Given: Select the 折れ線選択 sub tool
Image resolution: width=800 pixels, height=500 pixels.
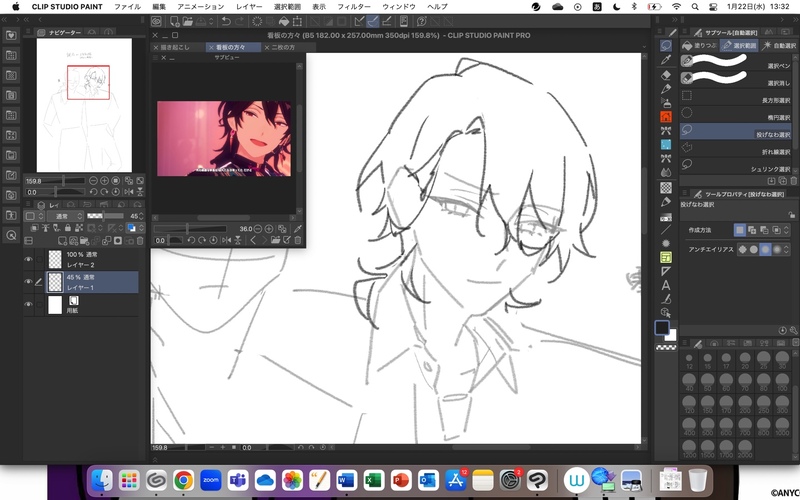Looking at the screenshot, I should tap(737, 148).
